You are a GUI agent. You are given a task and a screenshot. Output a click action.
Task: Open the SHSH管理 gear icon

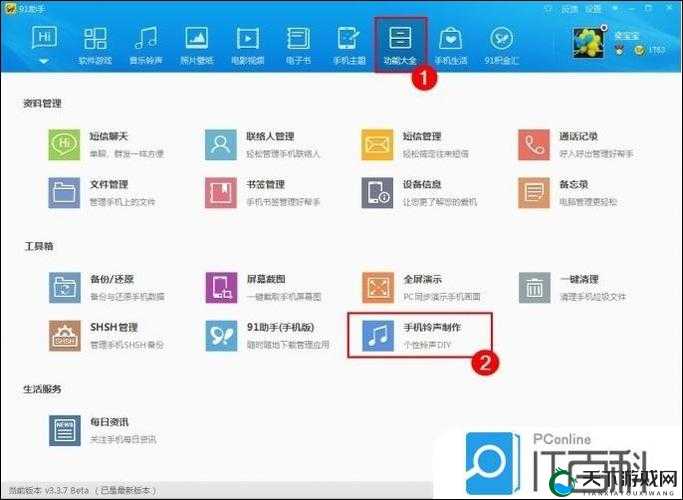tap(64, 335)
